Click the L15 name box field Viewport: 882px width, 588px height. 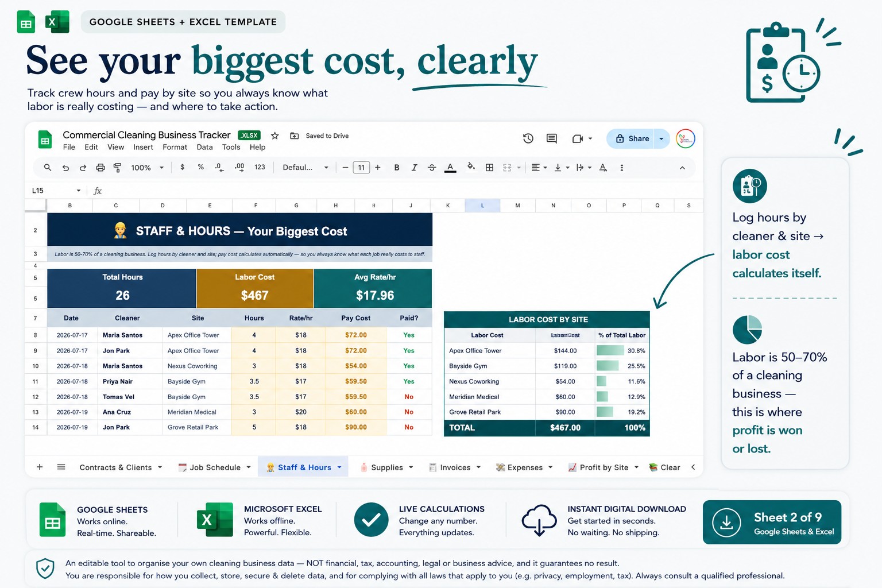tap(56, 191)
